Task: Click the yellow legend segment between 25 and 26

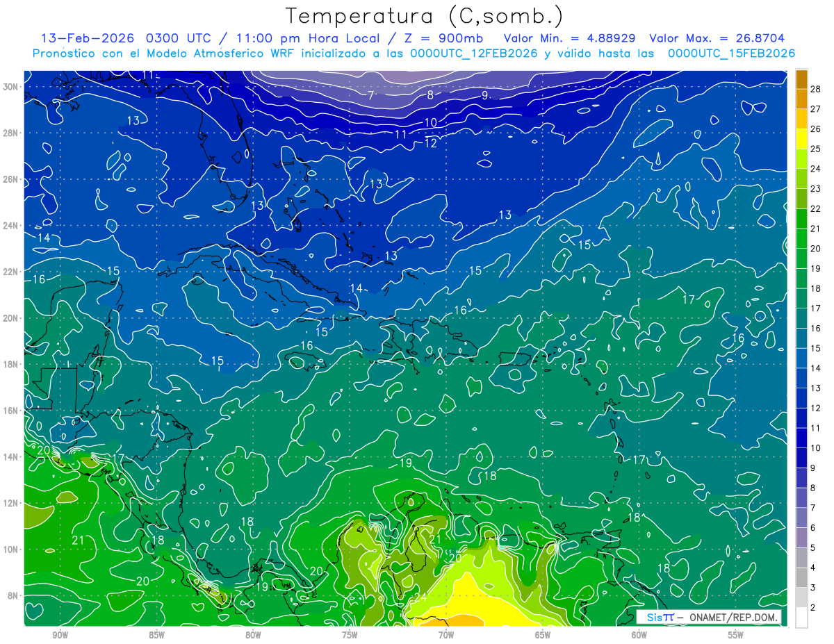Action: tap(802, 139)
